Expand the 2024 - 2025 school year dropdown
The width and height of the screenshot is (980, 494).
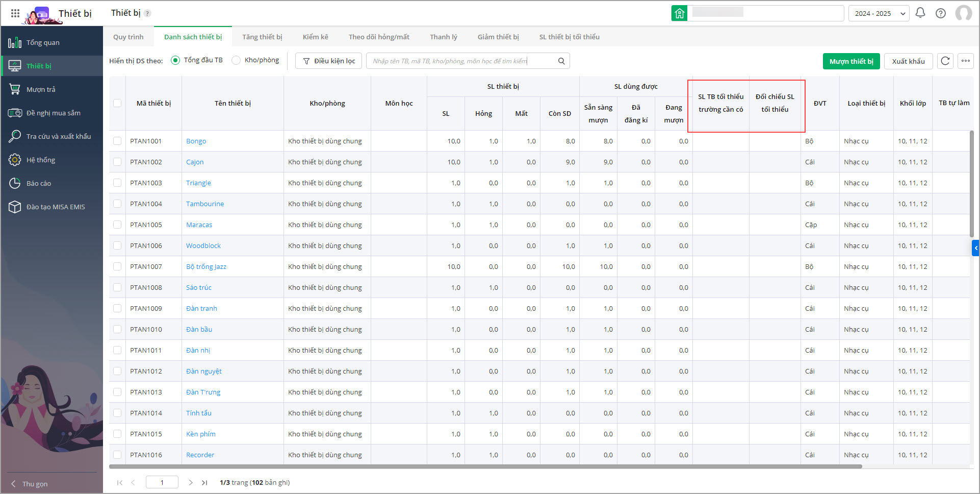click(879, 13)
